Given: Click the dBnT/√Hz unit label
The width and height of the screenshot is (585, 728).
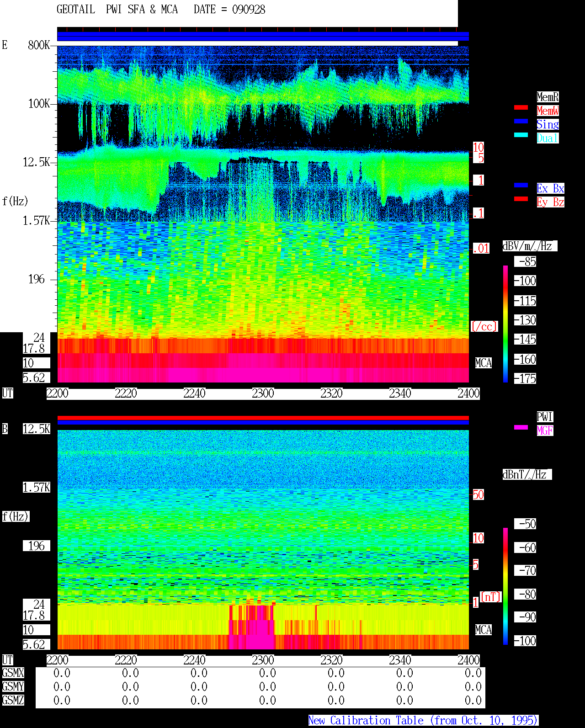Looking at the screenshot, I should (x=527, y=474).
